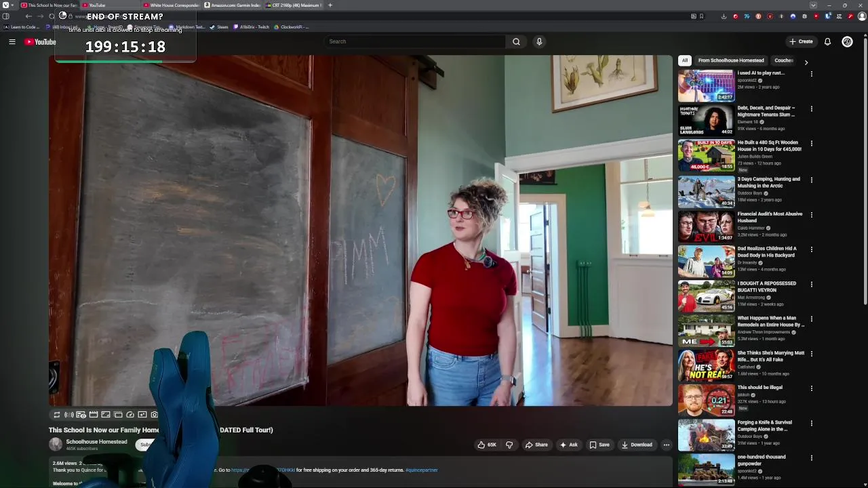
Task: Focus the YouTube search box
Action: pyautogui.click(x=415, y=41)
